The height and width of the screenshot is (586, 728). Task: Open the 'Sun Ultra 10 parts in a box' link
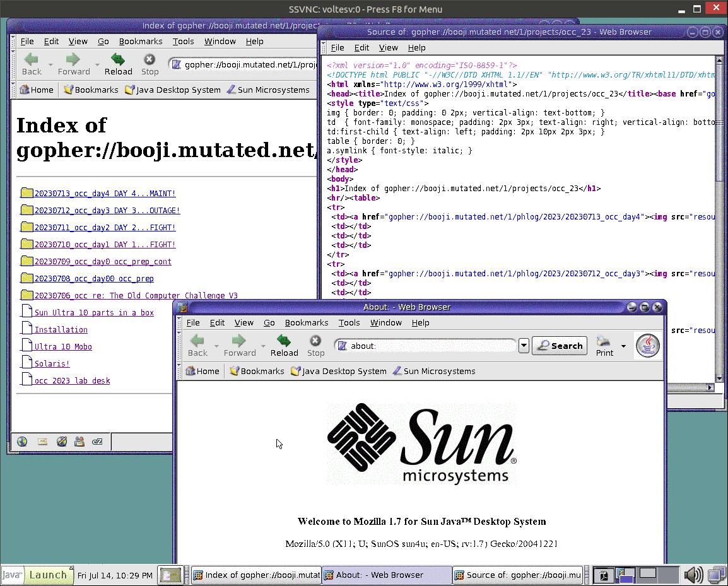[x=94, y=312]
